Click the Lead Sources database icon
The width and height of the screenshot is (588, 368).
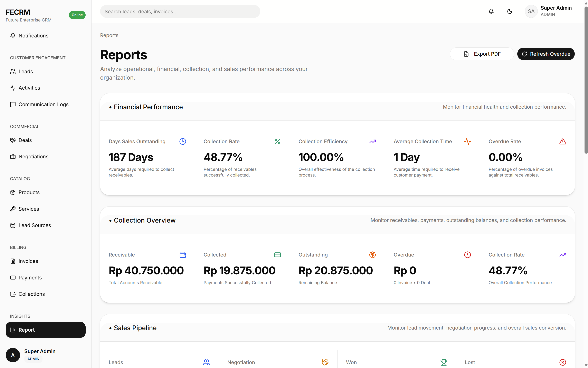coord(13,225)
